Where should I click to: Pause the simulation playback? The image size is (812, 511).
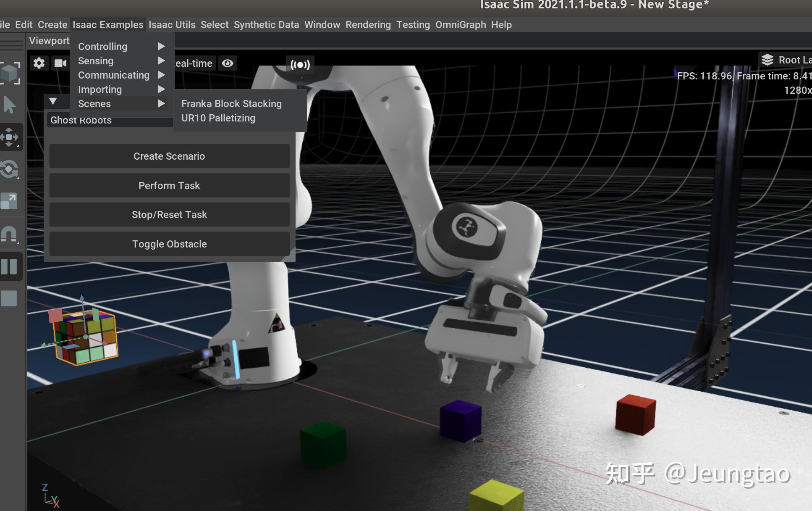coord(10,266)
